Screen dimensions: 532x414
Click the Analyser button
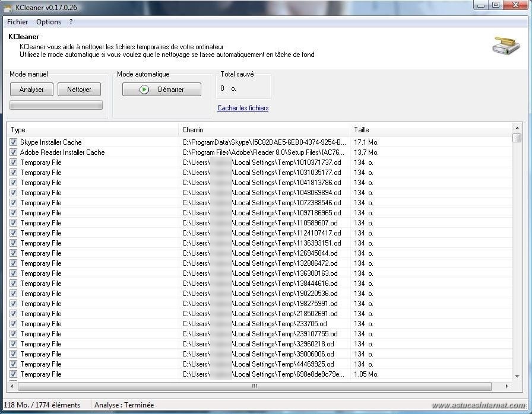(31, 90)
